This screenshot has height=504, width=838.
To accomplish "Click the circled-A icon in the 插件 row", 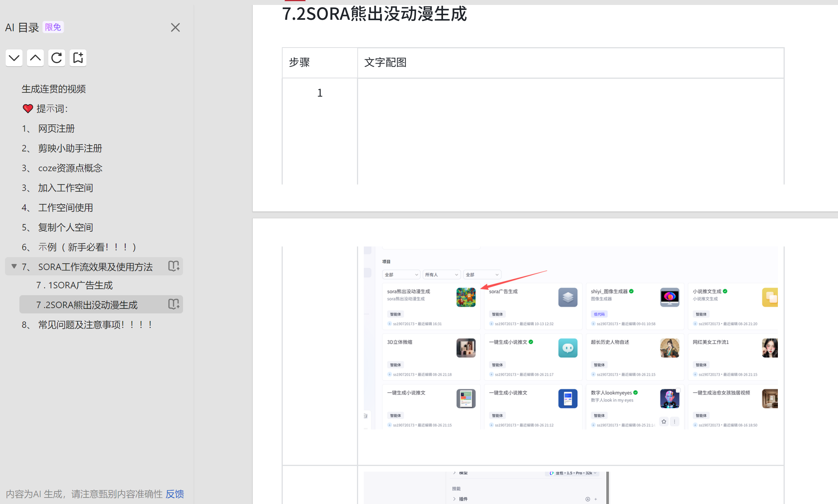I will tap(588, 499).
